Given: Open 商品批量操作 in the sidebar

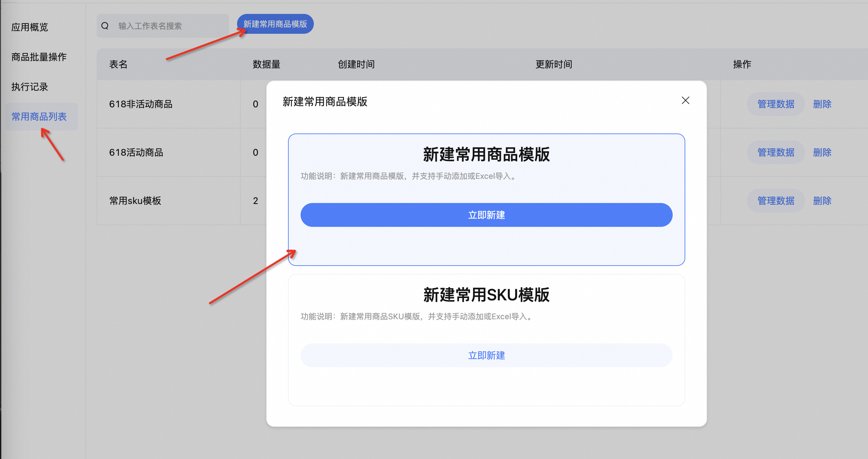Looking at the screenshot, I should coord(39,57).
